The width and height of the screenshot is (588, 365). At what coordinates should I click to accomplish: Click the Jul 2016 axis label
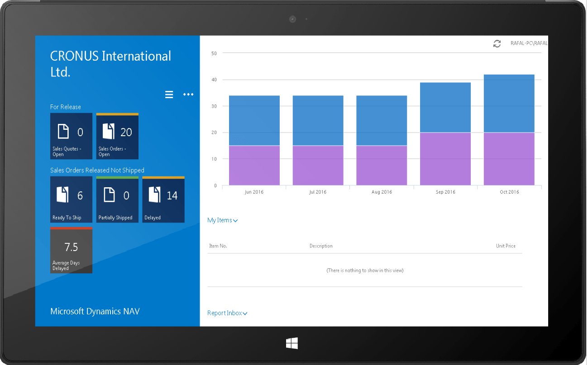coord(318,192)
